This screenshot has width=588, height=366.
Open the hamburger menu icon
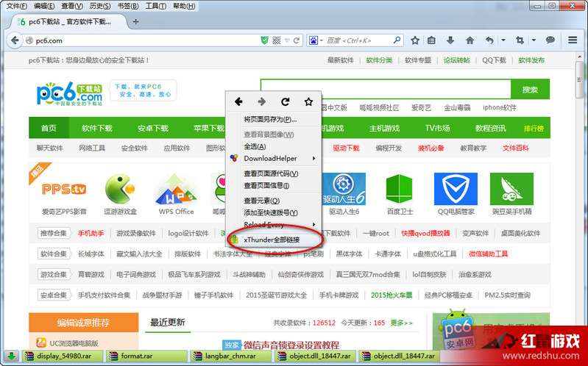coord(573,40)
